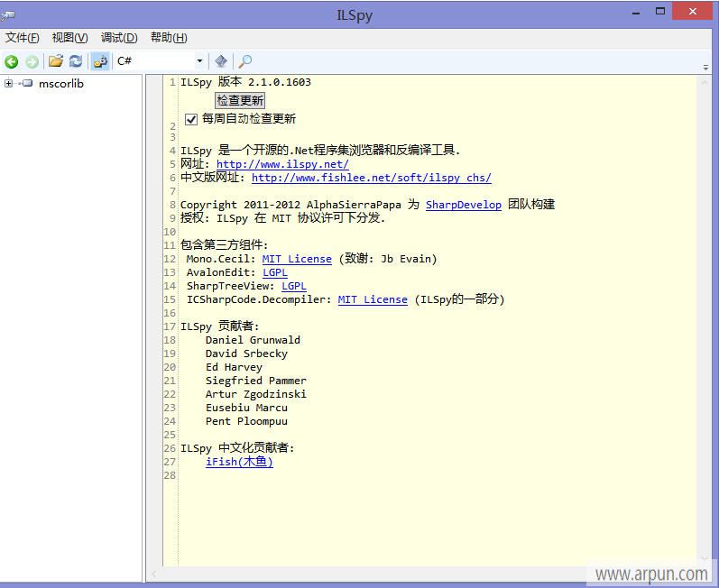
Task: Select the mscorlib tree item
Action: 61,84
